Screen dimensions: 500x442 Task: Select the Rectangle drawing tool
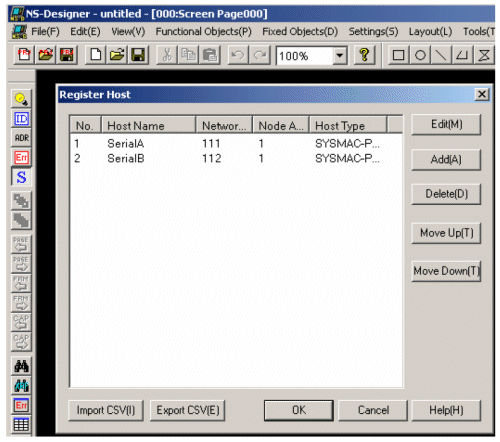click(x=398, y=55)
